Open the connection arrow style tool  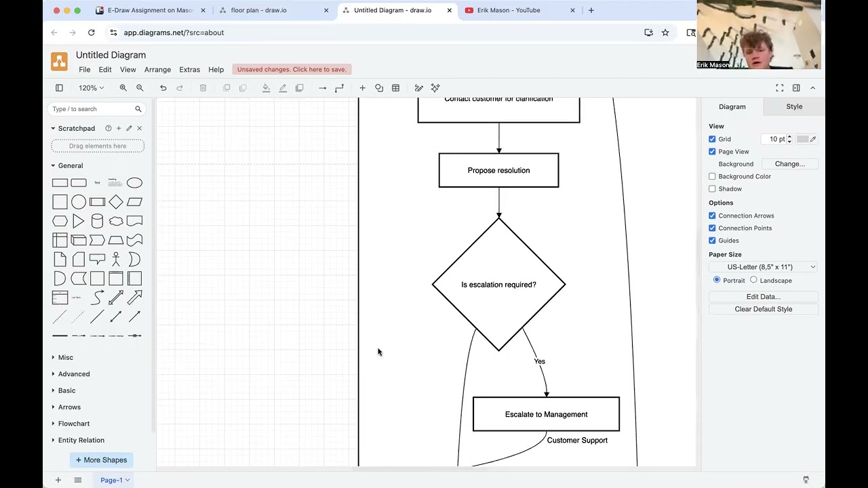(323, 88)
